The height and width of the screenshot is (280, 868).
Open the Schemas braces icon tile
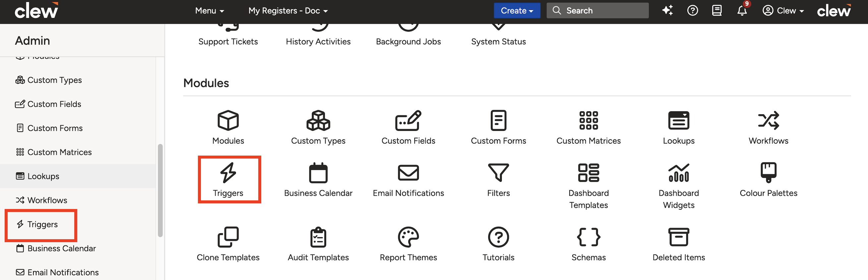click(588, 237)
